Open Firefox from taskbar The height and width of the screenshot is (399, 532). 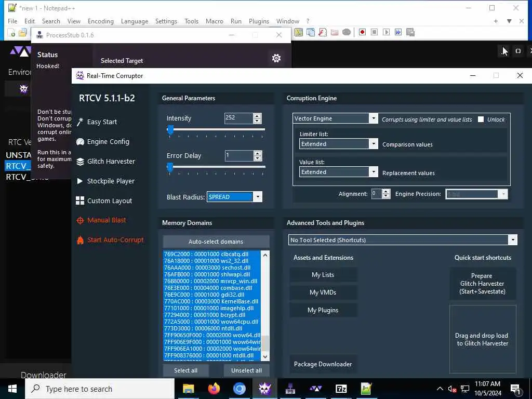[214, 389]
